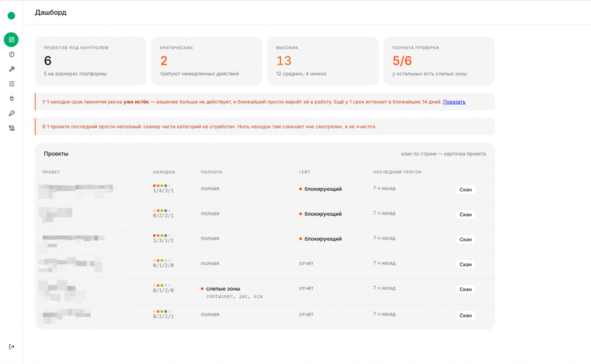Click the ПОЛНОТА column header
Screen dimensions: 591x364
[211, 172]
